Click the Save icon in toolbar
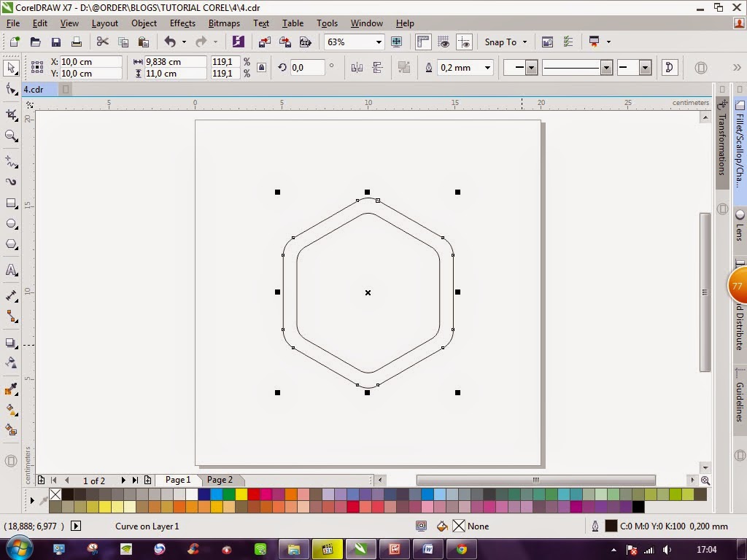 (x=55, y=42)
